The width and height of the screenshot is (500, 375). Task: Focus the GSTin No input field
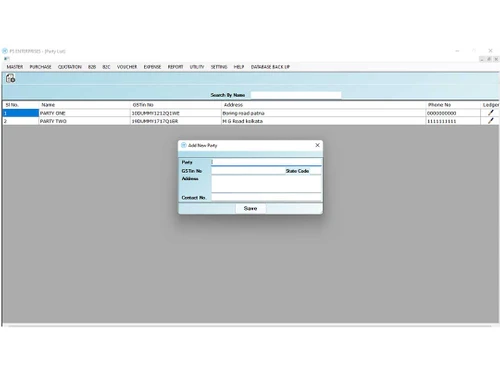[x=248, y=171]
